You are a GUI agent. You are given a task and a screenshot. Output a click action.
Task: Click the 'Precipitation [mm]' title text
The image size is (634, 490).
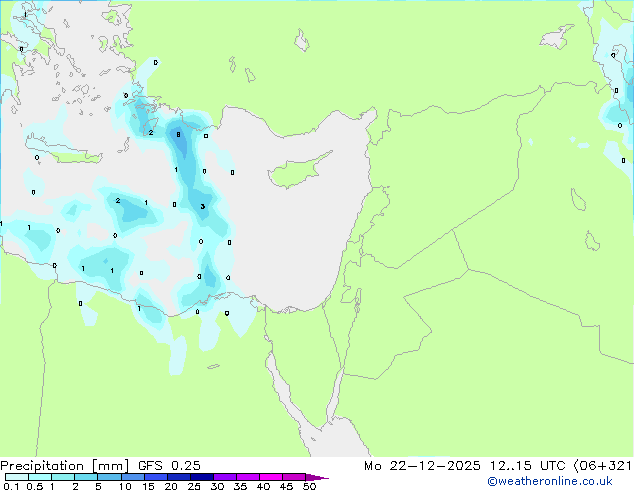[64, 466]
